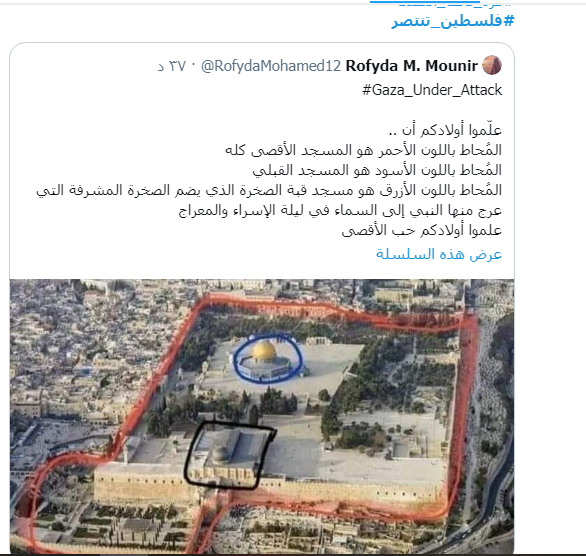This screenshot has height=556, width=586.
Task: Select the عرض هذه السلسلة thread link
Action: coord(439,254)
